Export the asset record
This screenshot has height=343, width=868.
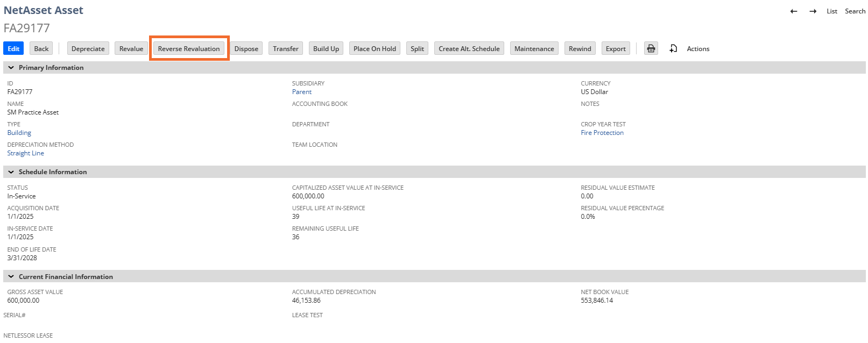click(616, 48)
